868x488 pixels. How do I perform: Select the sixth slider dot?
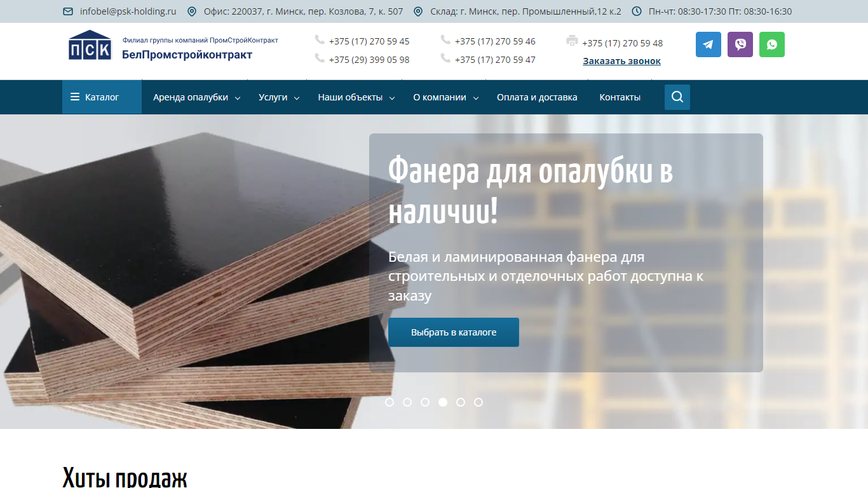coord(478,402)
